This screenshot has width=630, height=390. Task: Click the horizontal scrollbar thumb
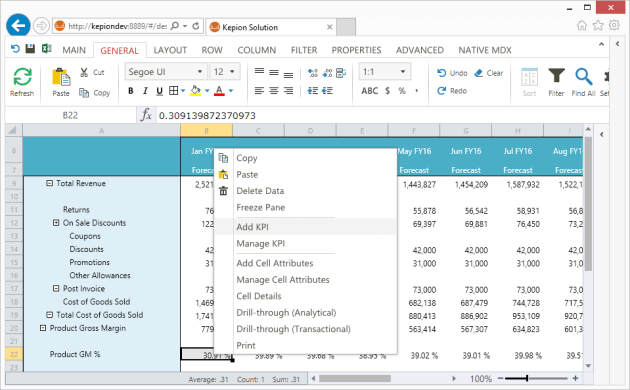[x=355, y=378]
